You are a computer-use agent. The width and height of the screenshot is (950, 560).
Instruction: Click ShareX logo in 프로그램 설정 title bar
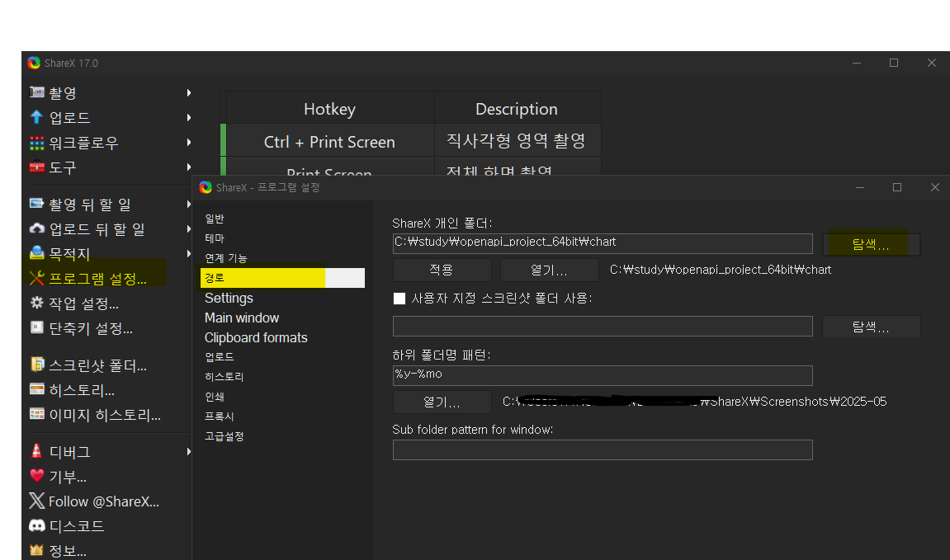[206, 188]
